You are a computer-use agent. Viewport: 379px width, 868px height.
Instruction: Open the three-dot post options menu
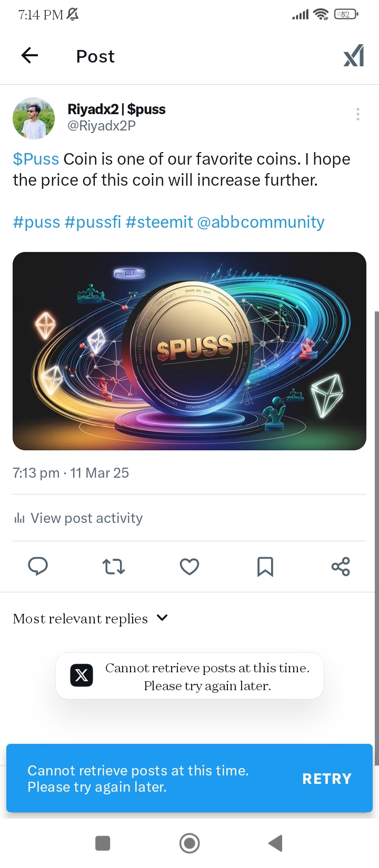(358, 114)
